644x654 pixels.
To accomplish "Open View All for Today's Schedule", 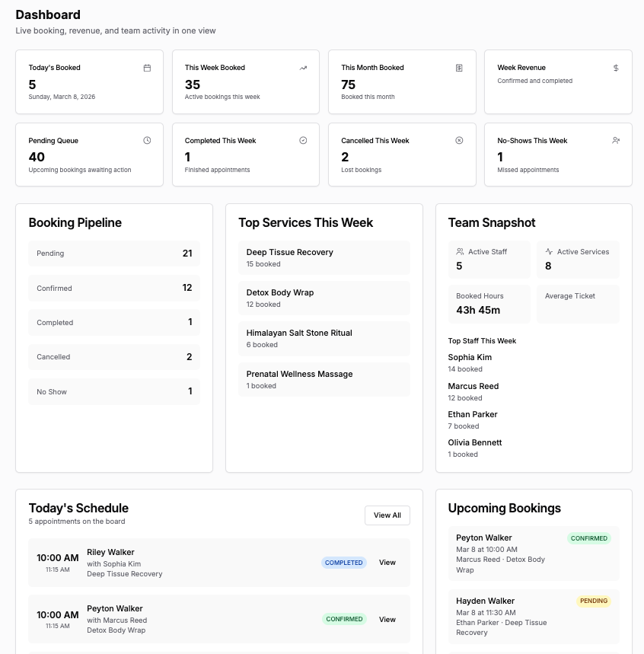I will tap(387, 515).
